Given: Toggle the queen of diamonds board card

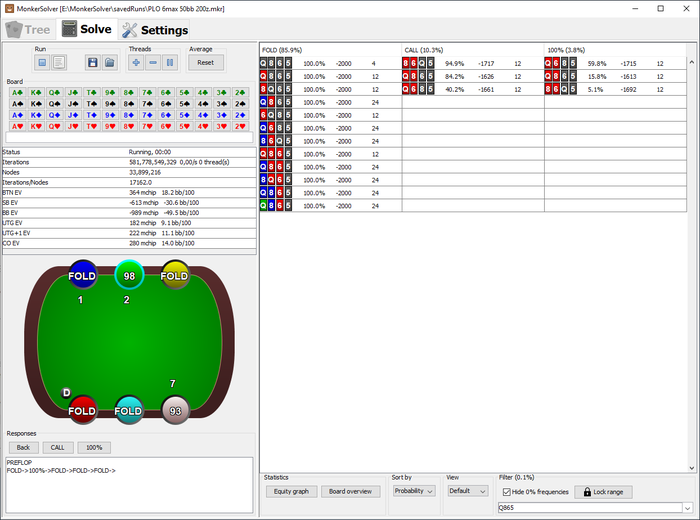Looking at the screenshot, I should tap(54, 115).
